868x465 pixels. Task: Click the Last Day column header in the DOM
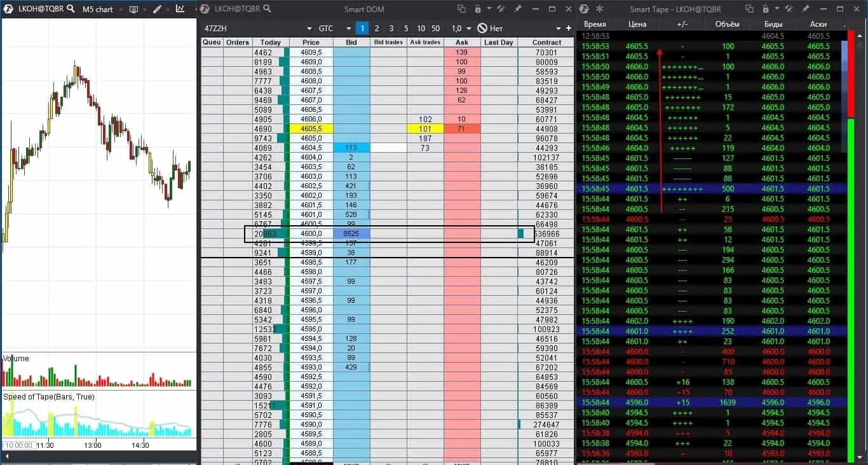[x=499, y=43]
